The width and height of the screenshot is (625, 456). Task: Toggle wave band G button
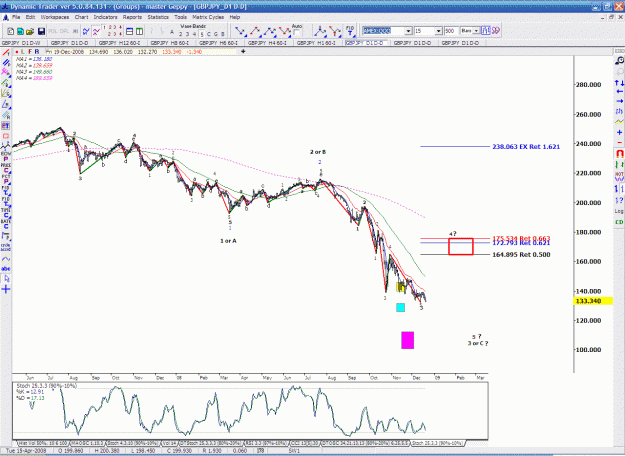(x=216, y=34)
